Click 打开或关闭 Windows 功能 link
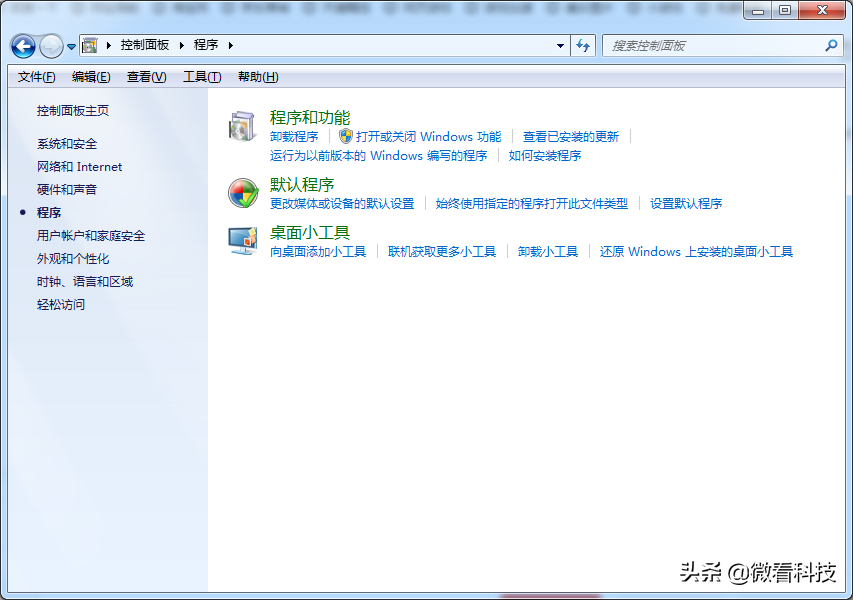The image size is (853, 600). coord(428,137)
